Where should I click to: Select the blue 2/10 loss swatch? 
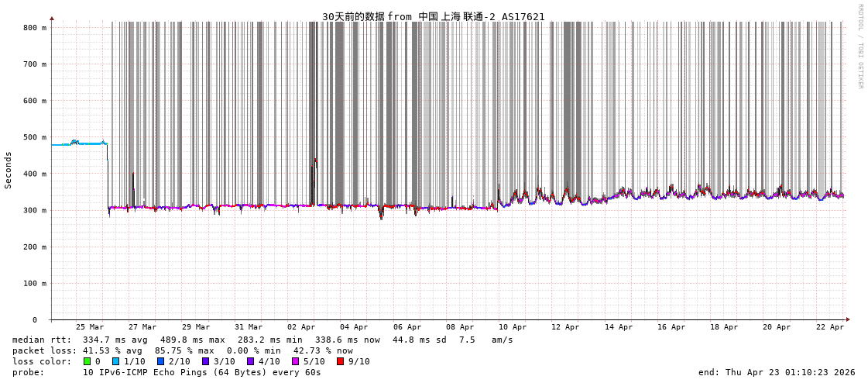161,361
